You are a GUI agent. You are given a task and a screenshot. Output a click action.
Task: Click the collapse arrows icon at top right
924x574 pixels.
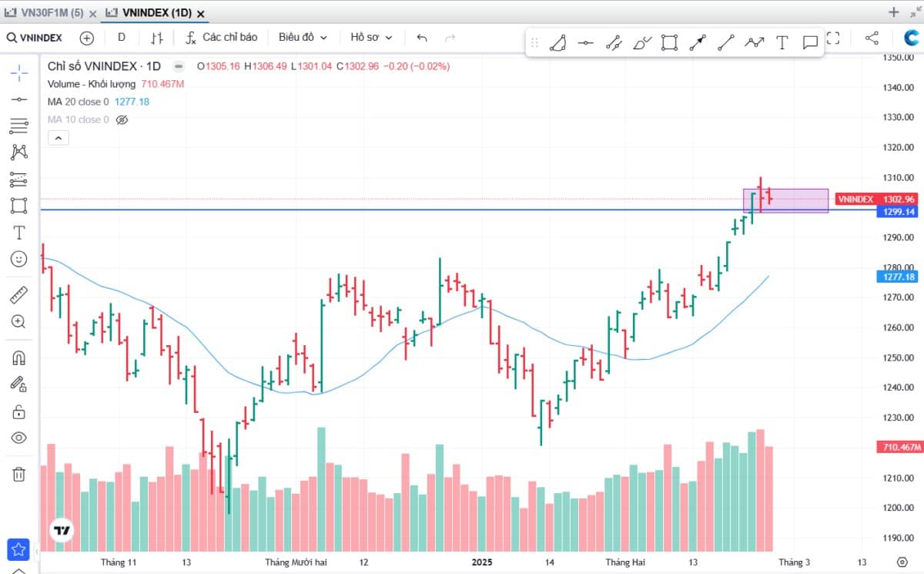tap(916, 12)
